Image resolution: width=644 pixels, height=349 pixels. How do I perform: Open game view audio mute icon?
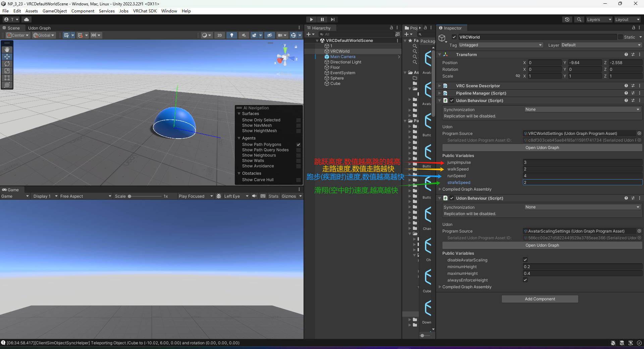254,196
